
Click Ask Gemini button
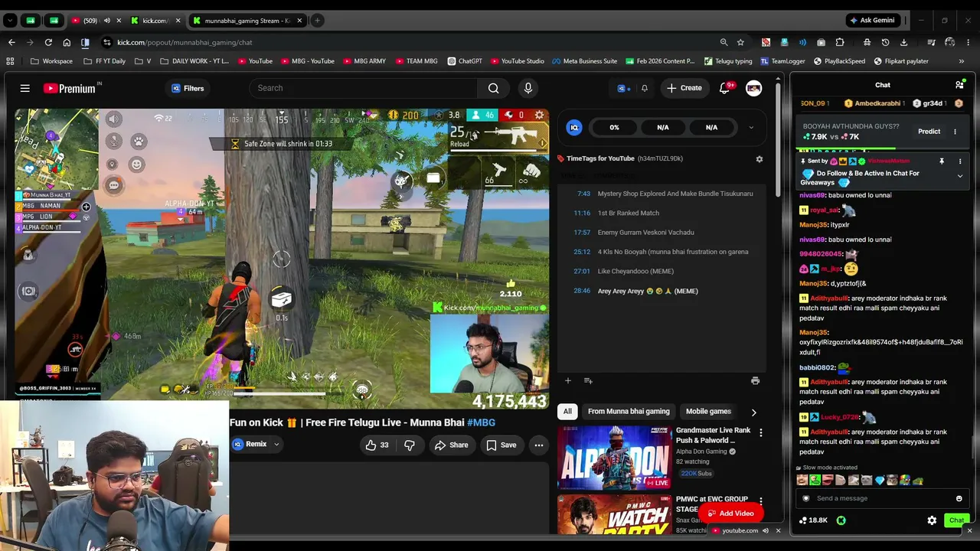click(871, 21)
